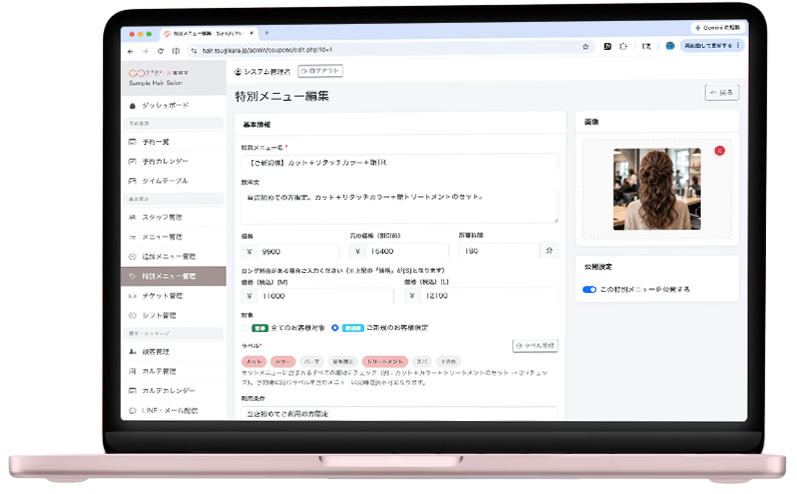
Task: Click the price field showing 9900
Action: pyautogui.click(x=297, y=252)
